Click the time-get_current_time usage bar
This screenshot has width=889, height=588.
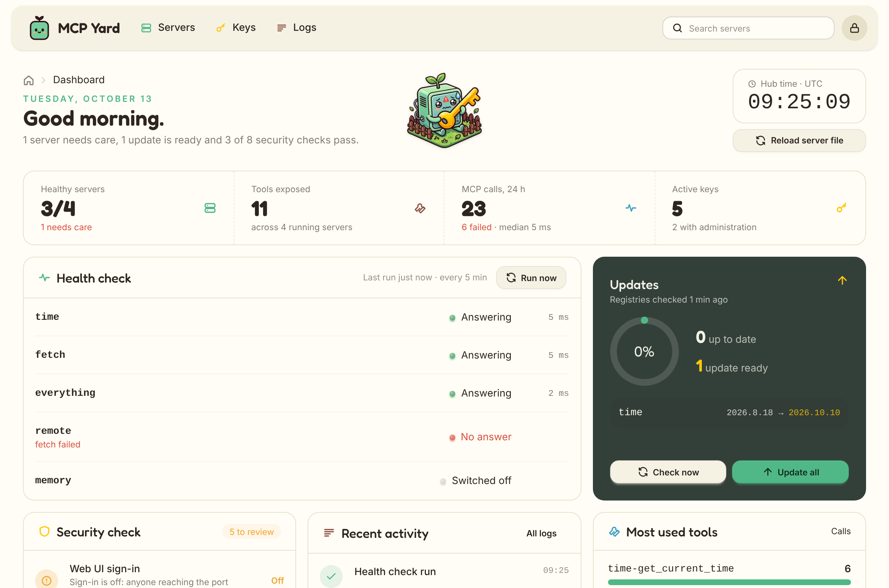pyautogui.click(x=729, y=582)
